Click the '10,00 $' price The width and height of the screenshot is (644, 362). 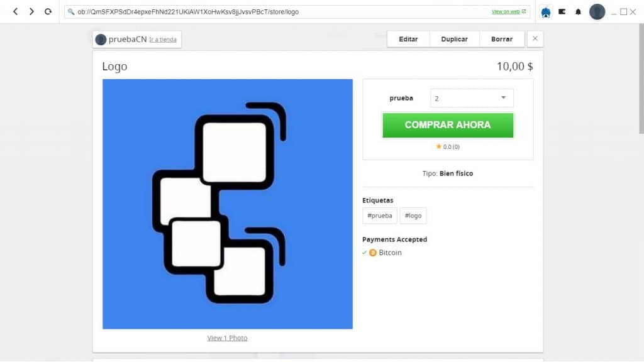515,67
